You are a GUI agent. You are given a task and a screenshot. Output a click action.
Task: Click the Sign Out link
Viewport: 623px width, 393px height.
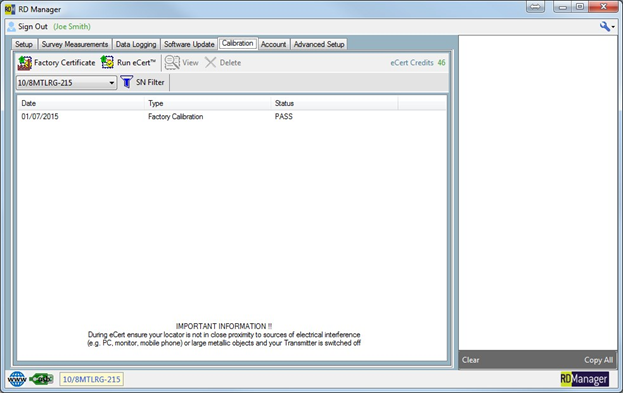pos(33,27)
